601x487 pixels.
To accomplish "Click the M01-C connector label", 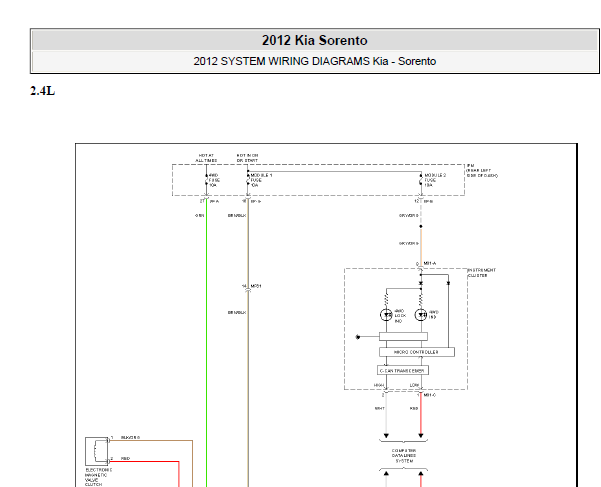I will point(430,395).
